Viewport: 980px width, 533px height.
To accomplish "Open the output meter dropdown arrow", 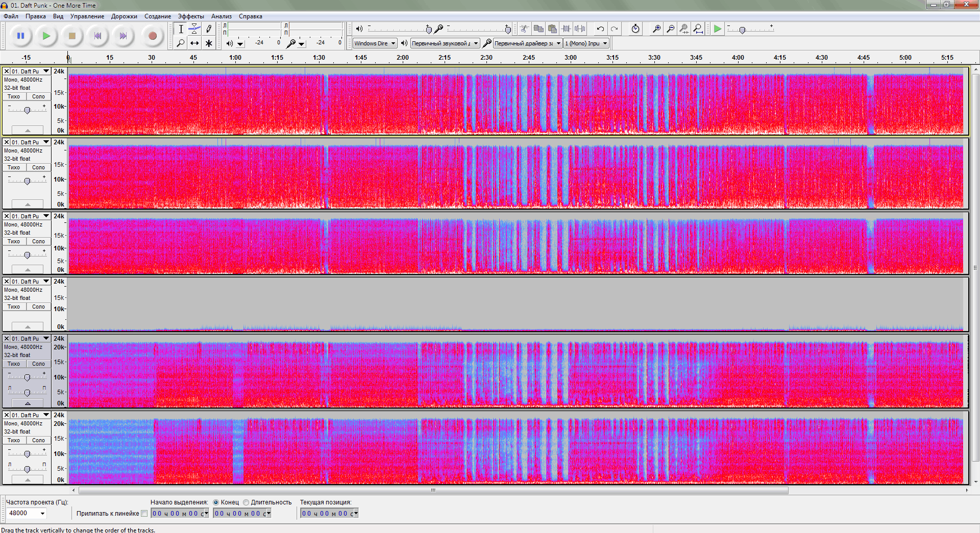I will pos(240,44).
